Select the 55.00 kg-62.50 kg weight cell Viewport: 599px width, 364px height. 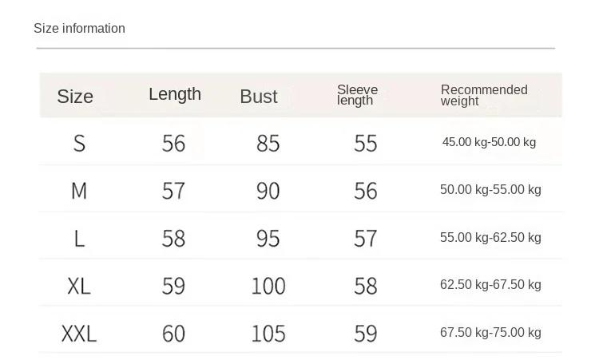(490, 237)
